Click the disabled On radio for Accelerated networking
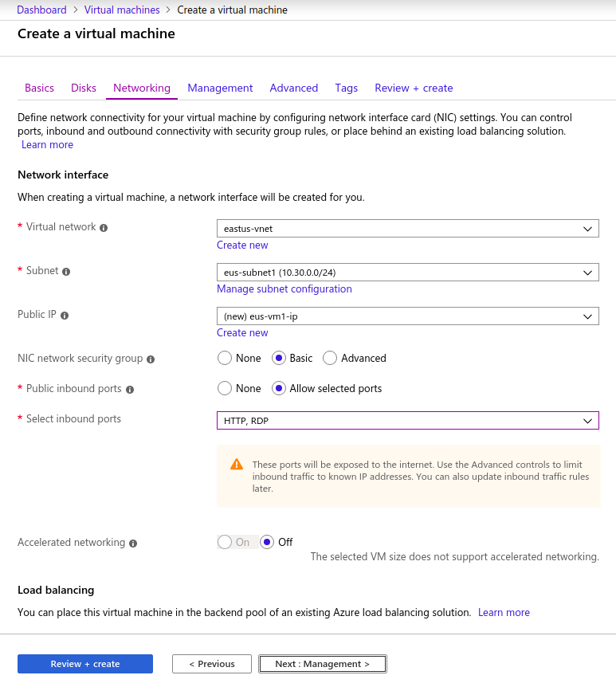Screen dimensions: 616x683 (x=225, y=542)
